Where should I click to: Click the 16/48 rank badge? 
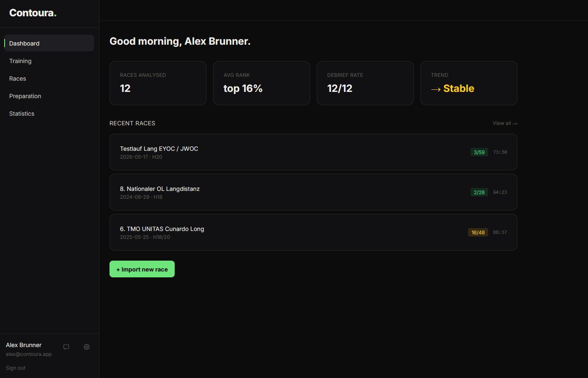[x=478, y=232]
